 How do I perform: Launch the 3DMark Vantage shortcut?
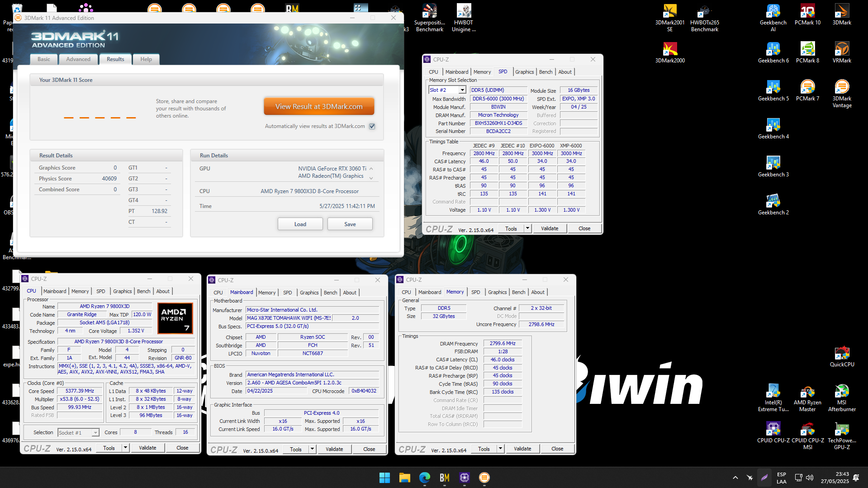point(842,94)
